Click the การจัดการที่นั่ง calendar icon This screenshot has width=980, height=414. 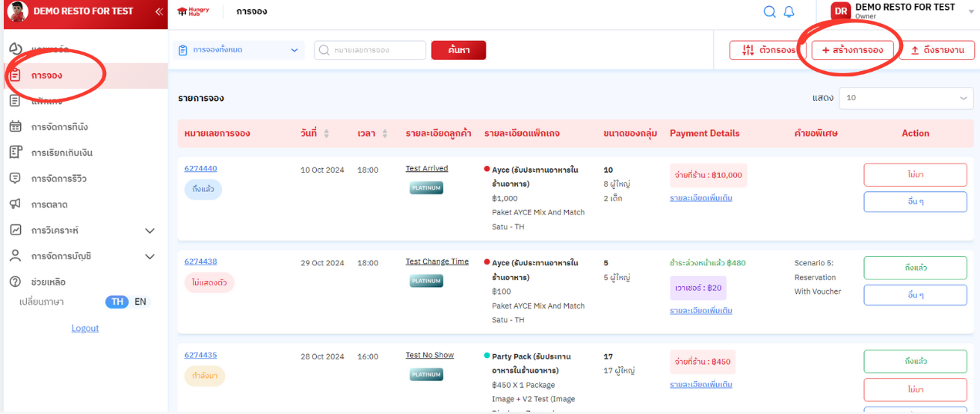[16, 126]
